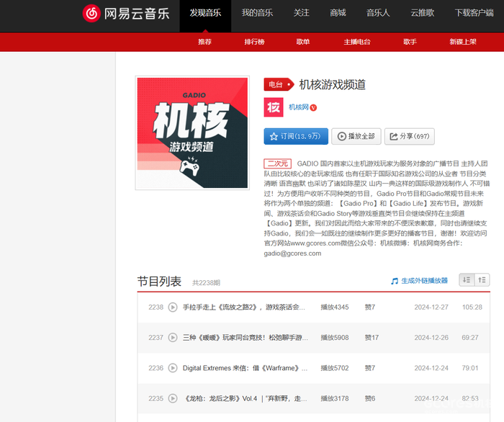The height and width of the screenshot is (422, 504).
Task: Select the 推荐 sub-navigation item
Action: (x=204, y=42)
